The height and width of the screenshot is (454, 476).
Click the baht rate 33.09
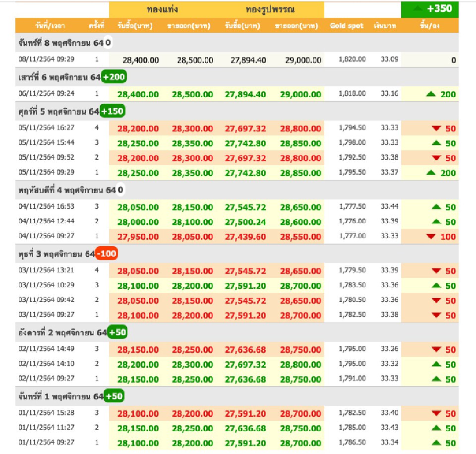[x=390, y=59]
